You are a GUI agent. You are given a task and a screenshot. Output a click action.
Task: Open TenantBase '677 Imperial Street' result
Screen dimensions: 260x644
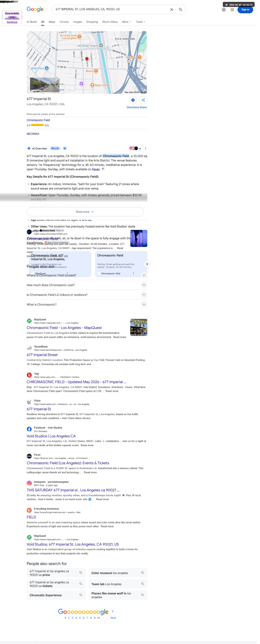pos(42,355)
